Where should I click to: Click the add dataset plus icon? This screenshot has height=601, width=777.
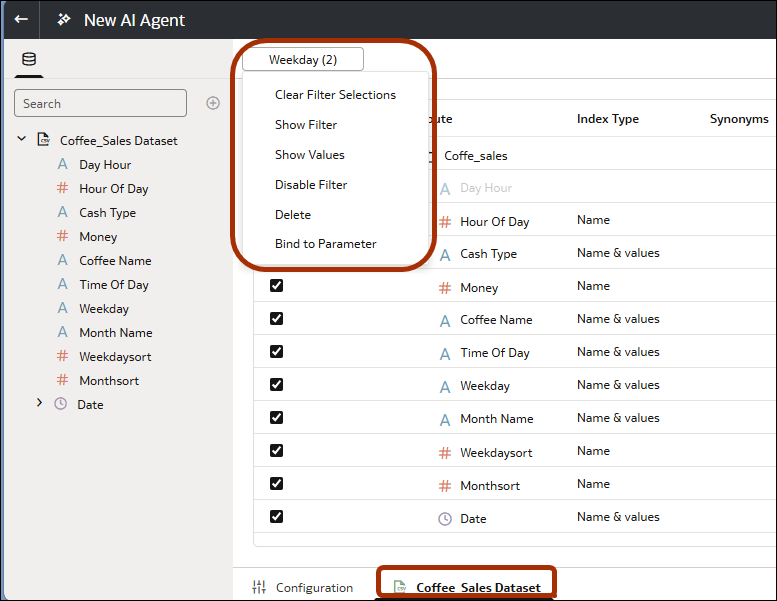point(213,103)
